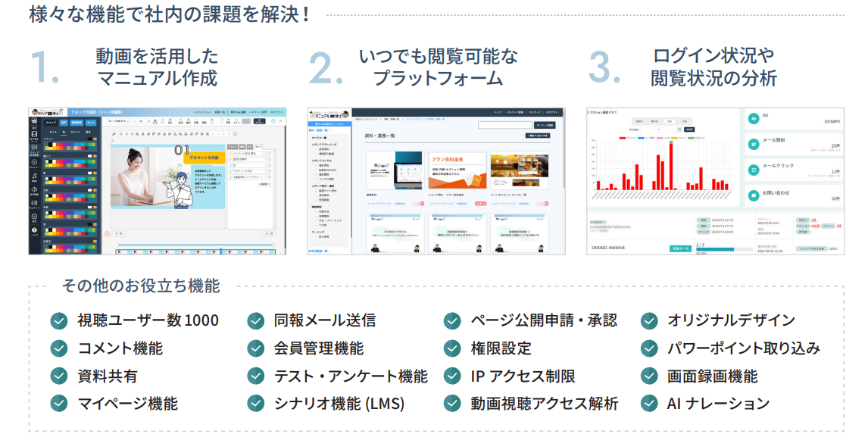Click the キーワード検索 button

(544, 125)
